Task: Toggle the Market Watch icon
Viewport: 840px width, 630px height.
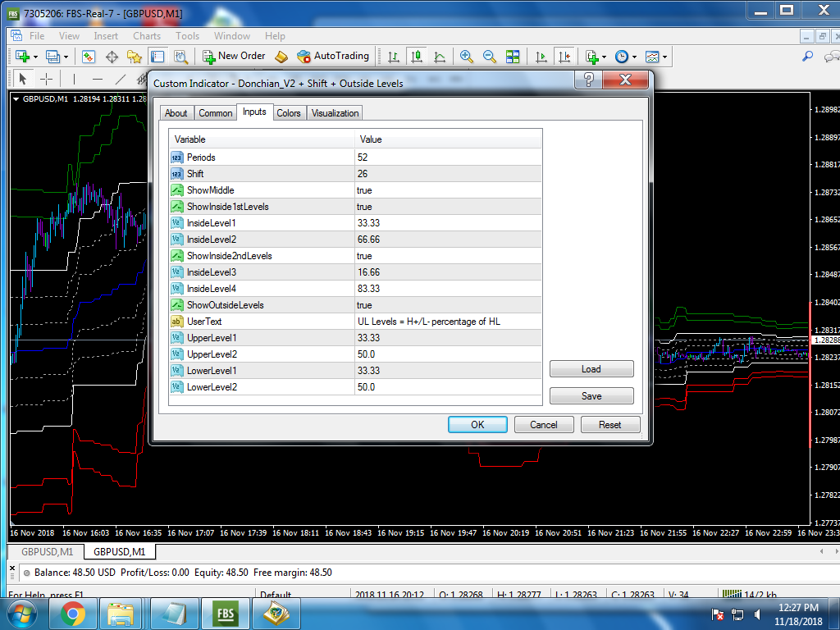Action: click(89, 57)
